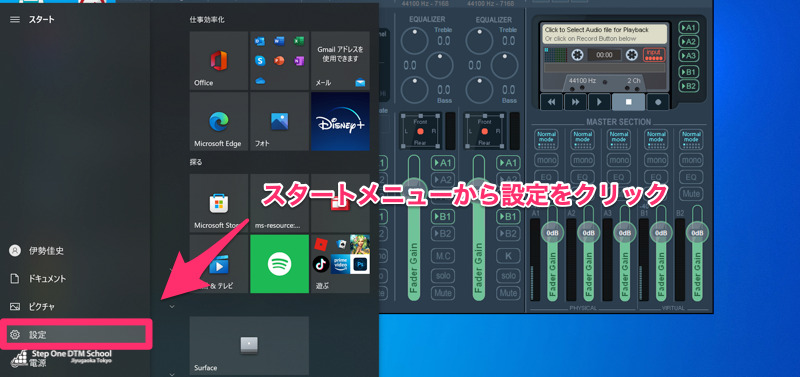Viewport: 800px width, 377px height.
Task: Click the 探る group header
Action: point(196,162)
